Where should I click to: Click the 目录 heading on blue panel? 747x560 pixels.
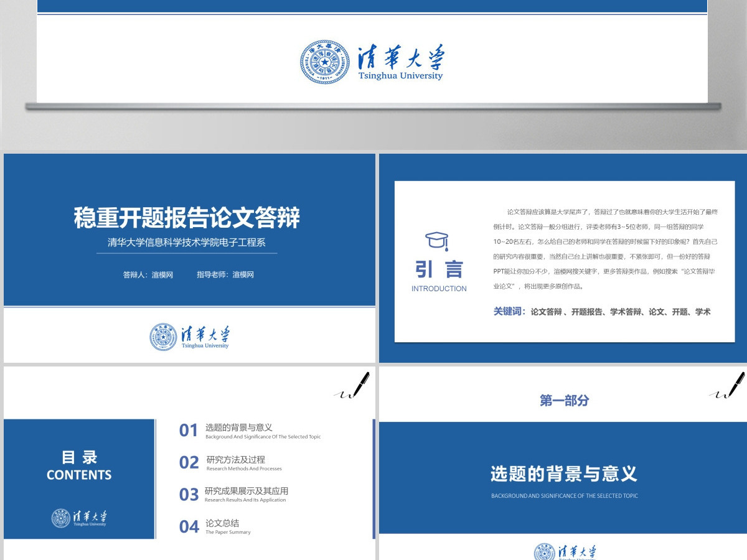(79, 457)
